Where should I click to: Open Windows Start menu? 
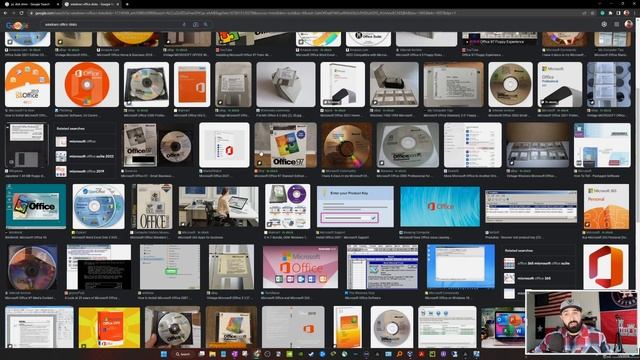pos(164,354)
